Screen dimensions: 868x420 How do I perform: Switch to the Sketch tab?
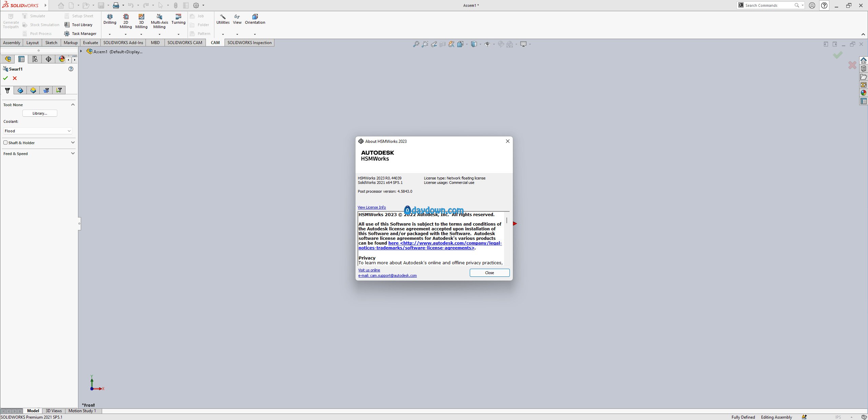[x=51, y=43]
